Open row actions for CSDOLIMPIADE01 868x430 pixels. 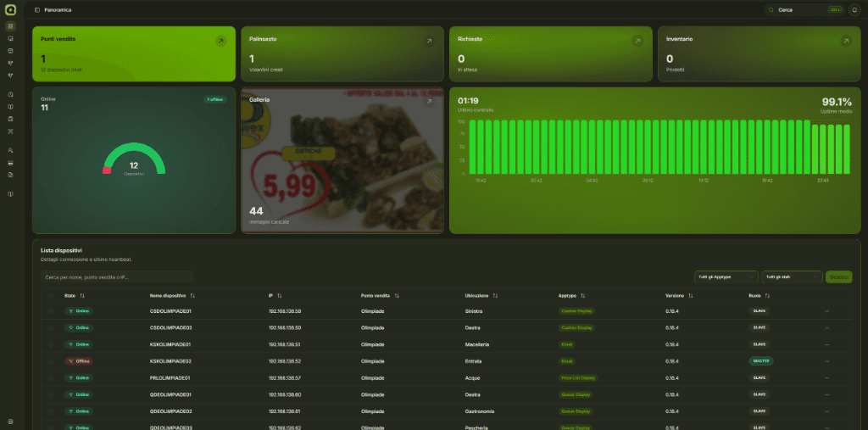pos(827,311)
